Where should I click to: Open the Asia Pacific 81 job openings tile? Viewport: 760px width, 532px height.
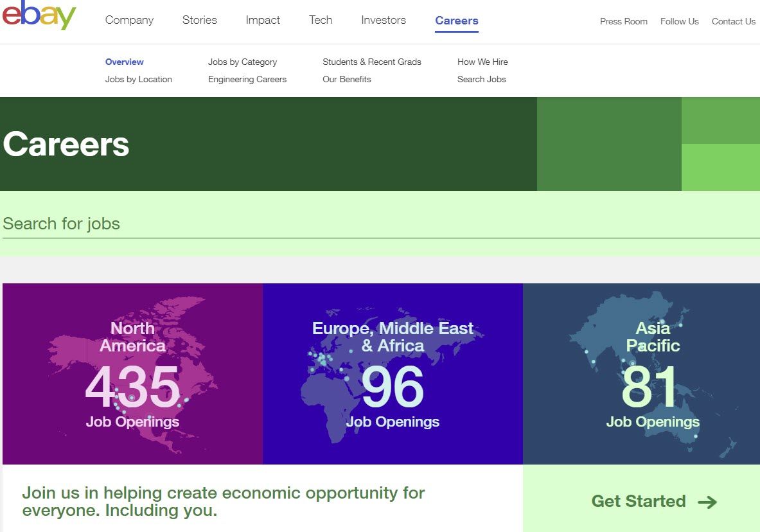[641, 373]
